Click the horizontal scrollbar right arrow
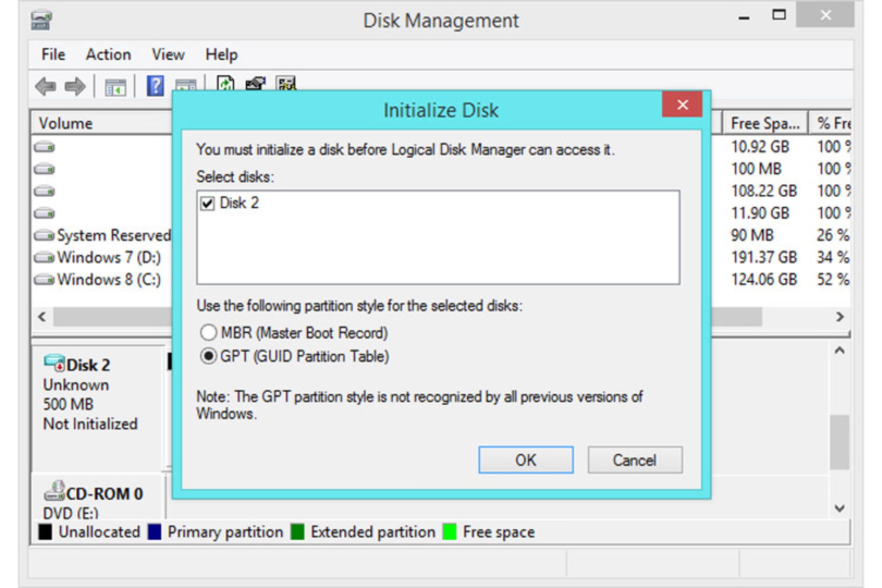 [840, 317]
